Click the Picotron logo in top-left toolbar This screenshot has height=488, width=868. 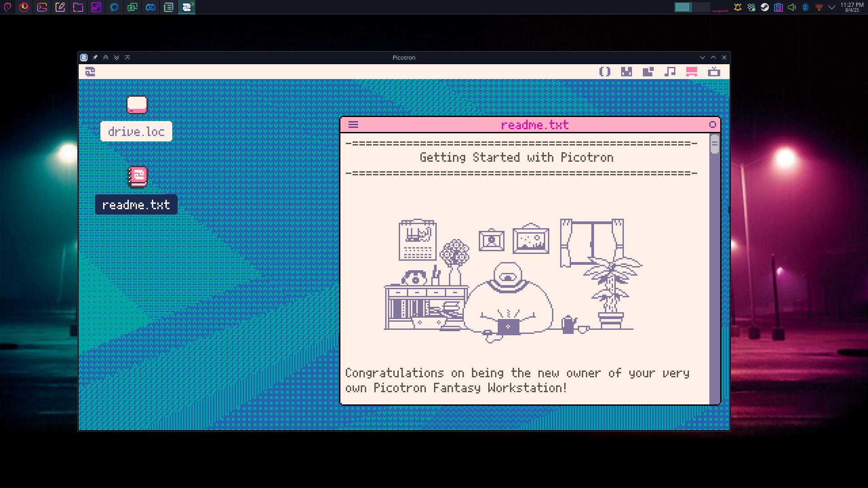(90, 72)
